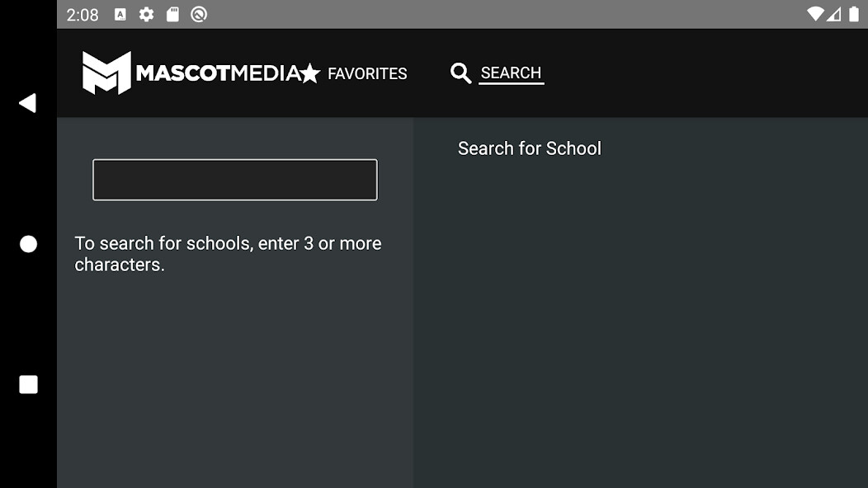
Task: Click the MASCOTMEDIA wordmark text
Action: tap(218, 73)
